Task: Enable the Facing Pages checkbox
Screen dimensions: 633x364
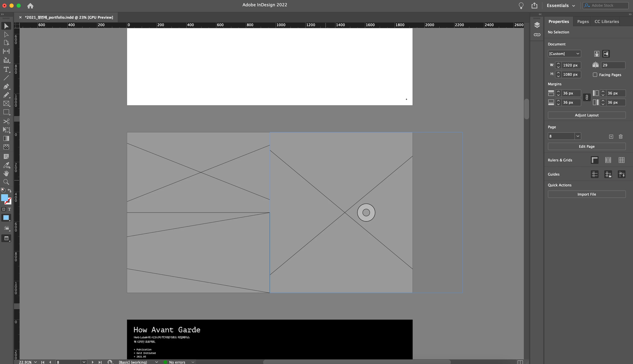Action: pos(595,75)
